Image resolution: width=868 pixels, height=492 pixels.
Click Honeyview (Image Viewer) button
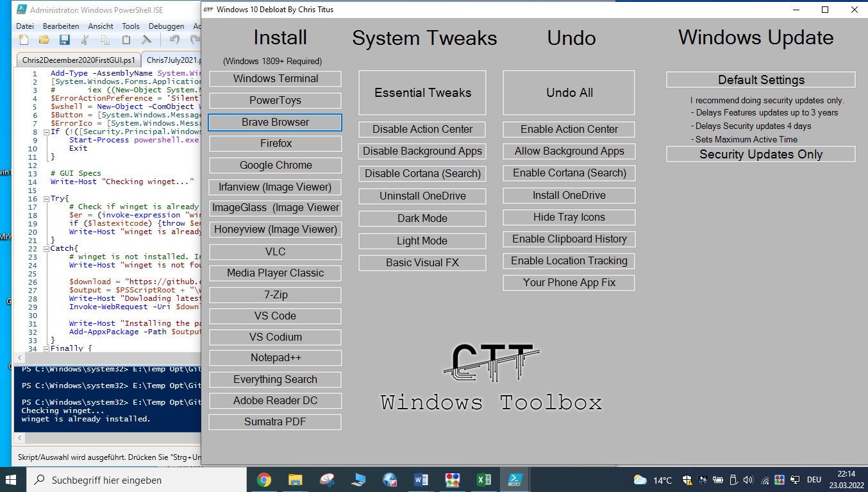275,230
